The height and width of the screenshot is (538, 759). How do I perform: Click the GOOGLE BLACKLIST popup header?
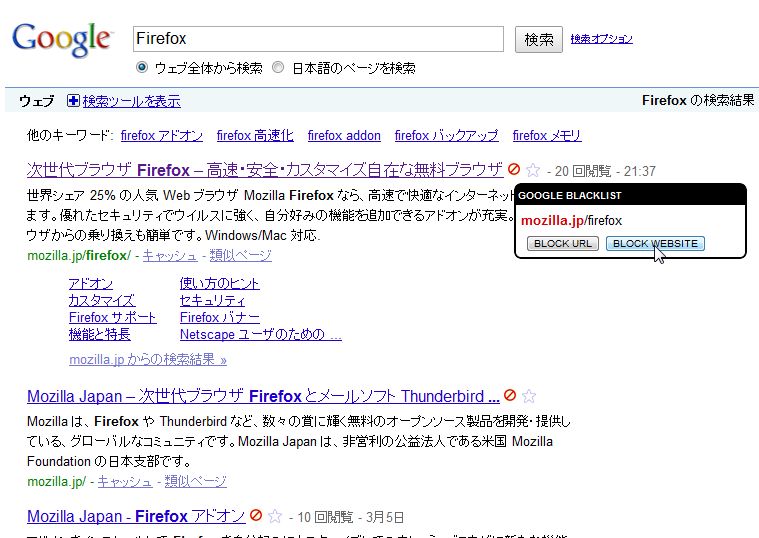[x=630, y=196]
